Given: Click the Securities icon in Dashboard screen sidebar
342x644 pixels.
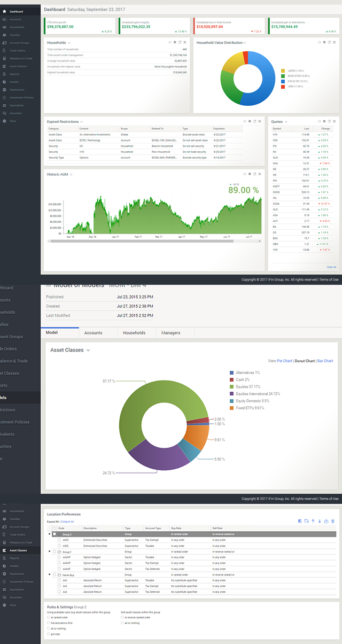Looking at the screenshot, I should point(5,113).
